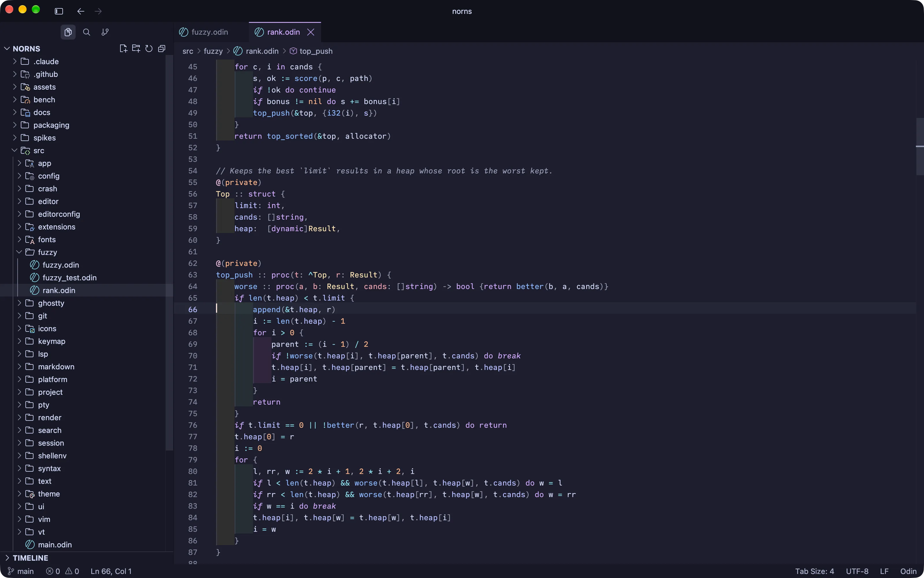Change the UTF-8 encoding
This screenshot has height=578, width=924.
(x=857, y=571)
